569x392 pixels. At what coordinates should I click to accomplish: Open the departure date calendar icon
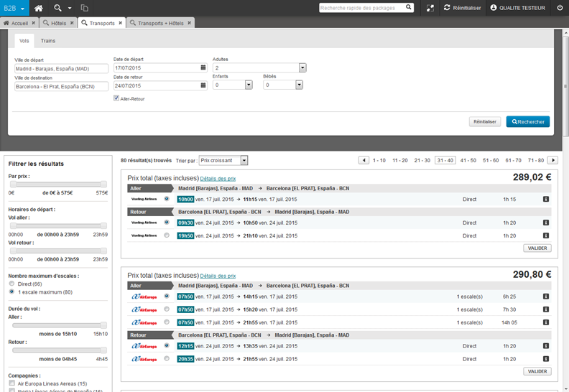pyautogui.click(x=203, y=67)
